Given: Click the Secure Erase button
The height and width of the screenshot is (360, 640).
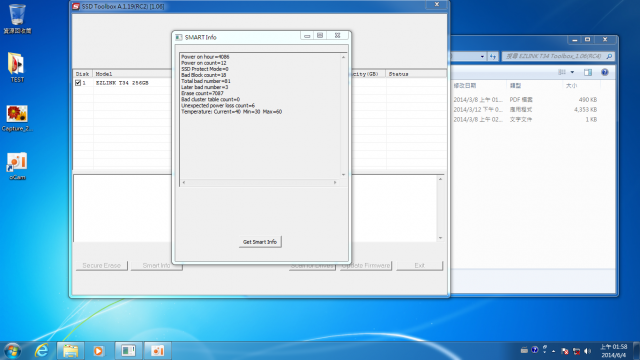Looking at the screenshot, I should [x=102, y=266].
